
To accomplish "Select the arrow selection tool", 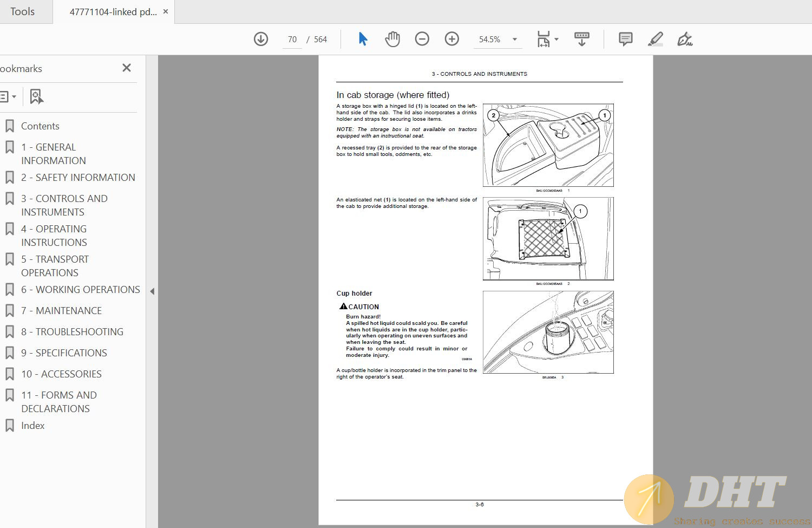I will tap(363, 39).
